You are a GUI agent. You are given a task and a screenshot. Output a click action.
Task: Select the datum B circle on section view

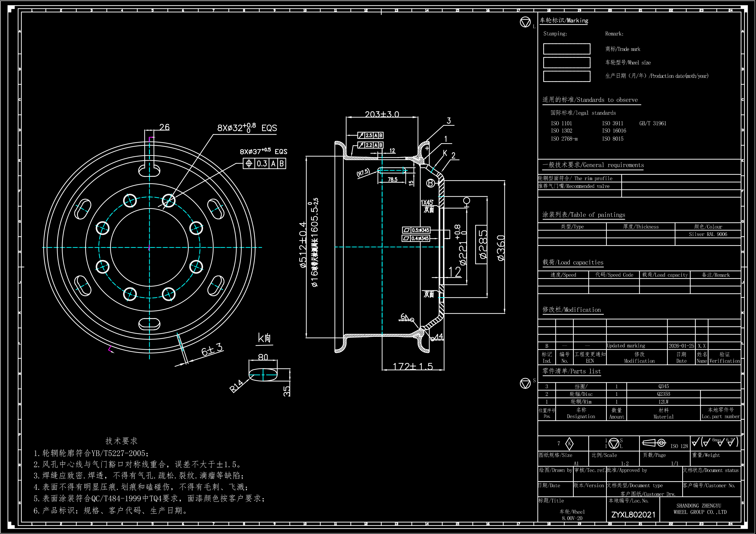[x=430, y=183]
